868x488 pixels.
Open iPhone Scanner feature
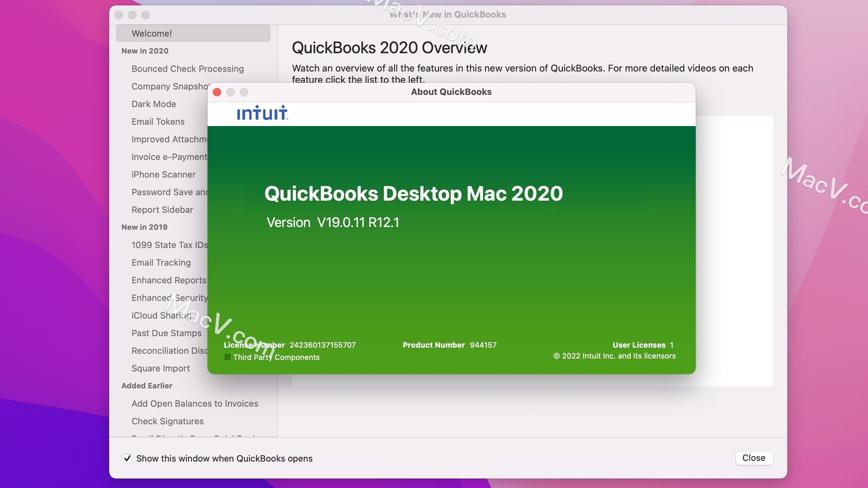pyautogui.click(x=163, y=174)
